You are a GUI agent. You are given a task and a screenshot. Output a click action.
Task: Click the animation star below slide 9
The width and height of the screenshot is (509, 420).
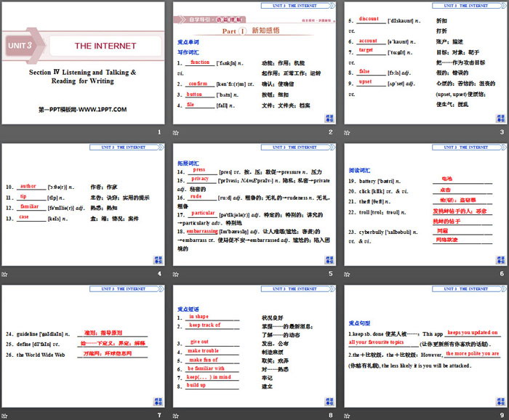347,415
